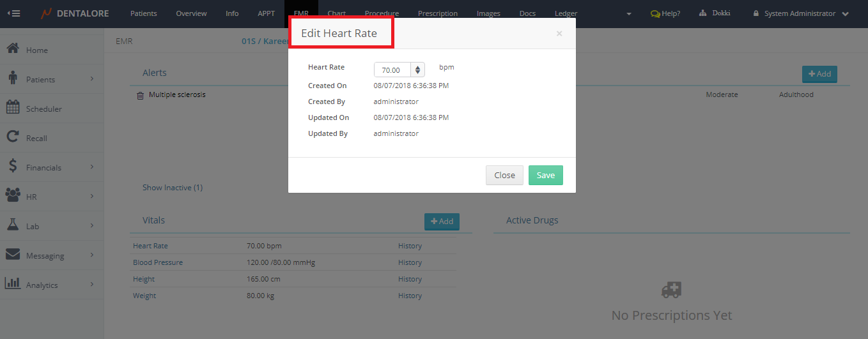Open Help link in top bar
This screenshot has width=868, height=339.
(x=665, y=13)
